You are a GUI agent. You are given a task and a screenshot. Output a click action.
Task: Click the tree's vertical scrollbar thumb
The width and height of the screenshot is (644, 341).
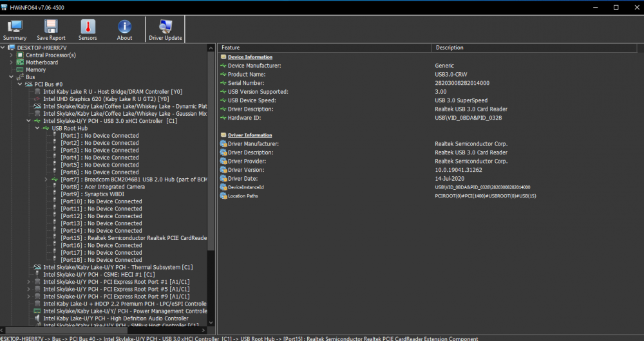tap(211, 150)
